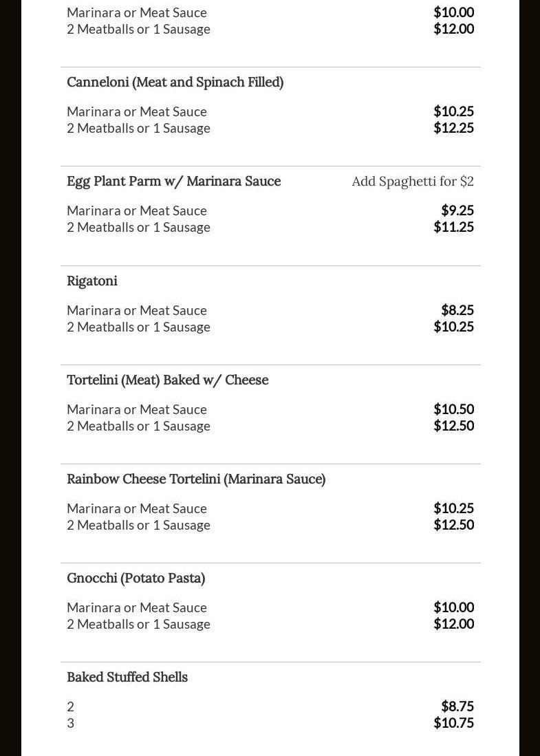Click the $12.50 Rainbow Cheese Tortelini price
The width and height of the screenshot is (540, 756).
[x=453, y=525]
